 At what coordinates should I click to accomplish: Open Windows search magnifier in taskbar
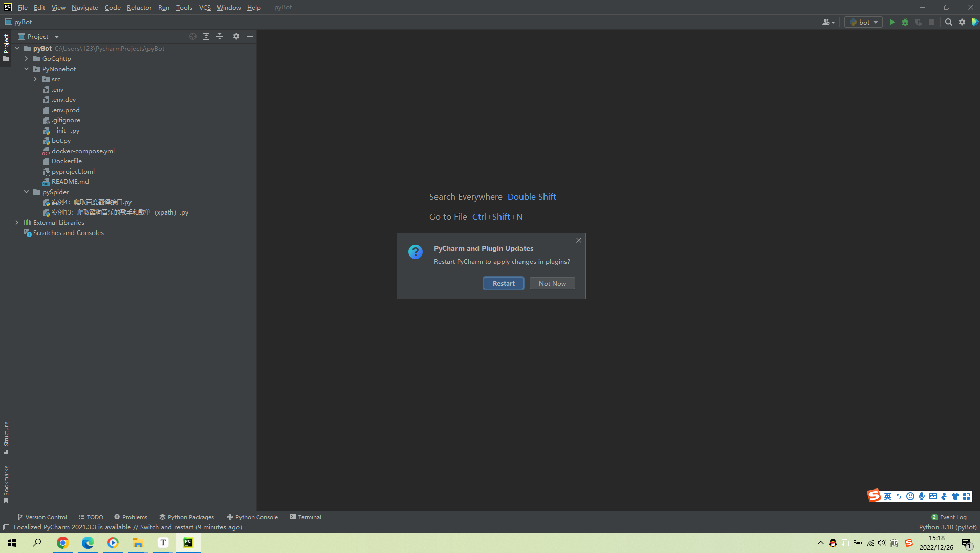37,543
